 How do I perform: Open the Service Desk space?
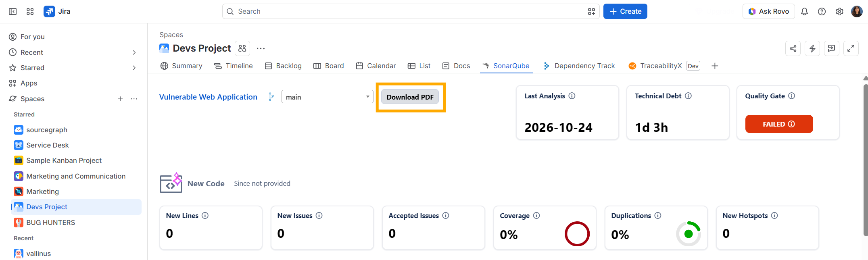pos(77,145)
